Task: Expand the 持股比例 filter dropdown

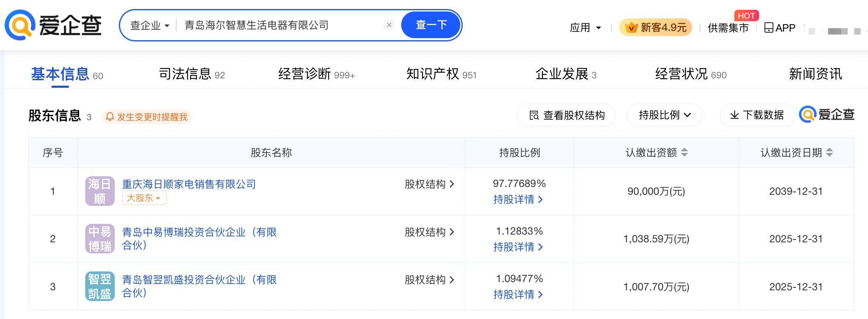Action: tap(664, 115)
